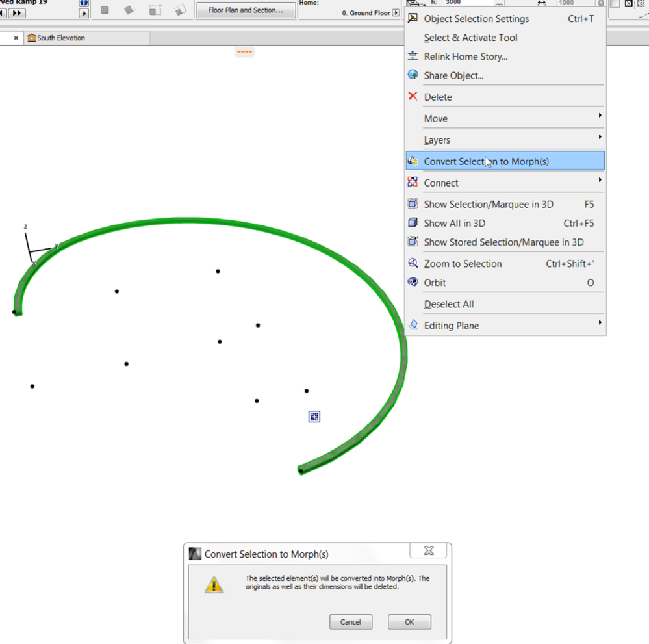
Task: Click the Connect icon in menu
Action: point(413,181)
